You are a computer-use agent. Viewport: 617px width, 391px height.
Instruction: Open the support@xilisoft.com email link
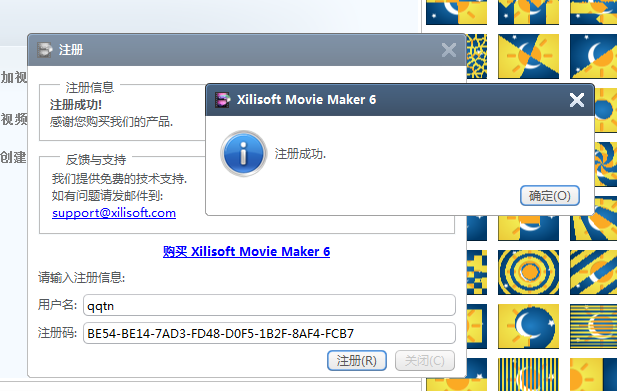(x=114, y=213)
